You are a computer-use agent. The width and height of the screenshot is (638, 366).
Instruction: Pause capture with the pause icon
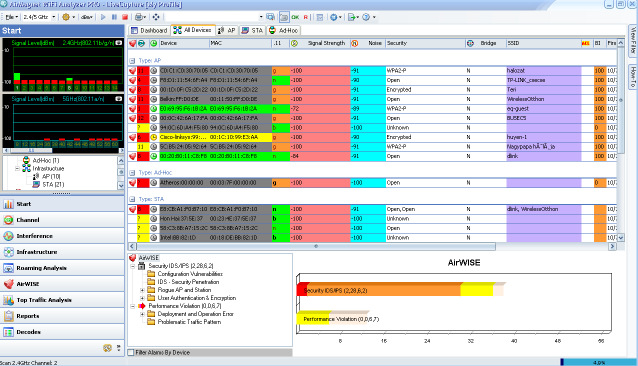[114, 17]
